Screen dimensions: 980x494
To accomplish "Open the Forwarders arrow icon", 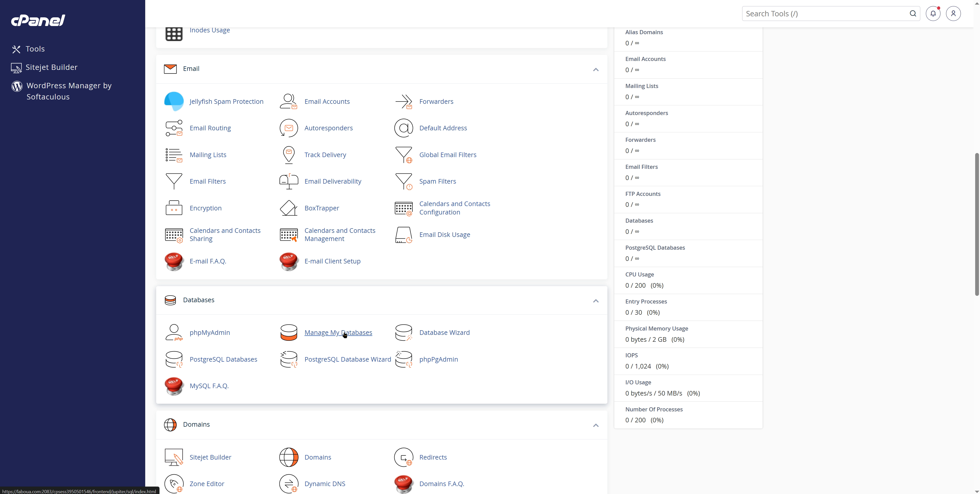I will coord(404,102).
